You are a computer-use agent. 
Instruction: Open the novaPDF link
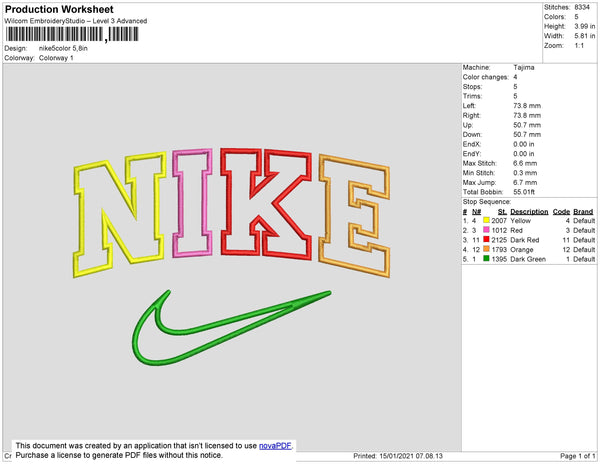coord(275,446)
